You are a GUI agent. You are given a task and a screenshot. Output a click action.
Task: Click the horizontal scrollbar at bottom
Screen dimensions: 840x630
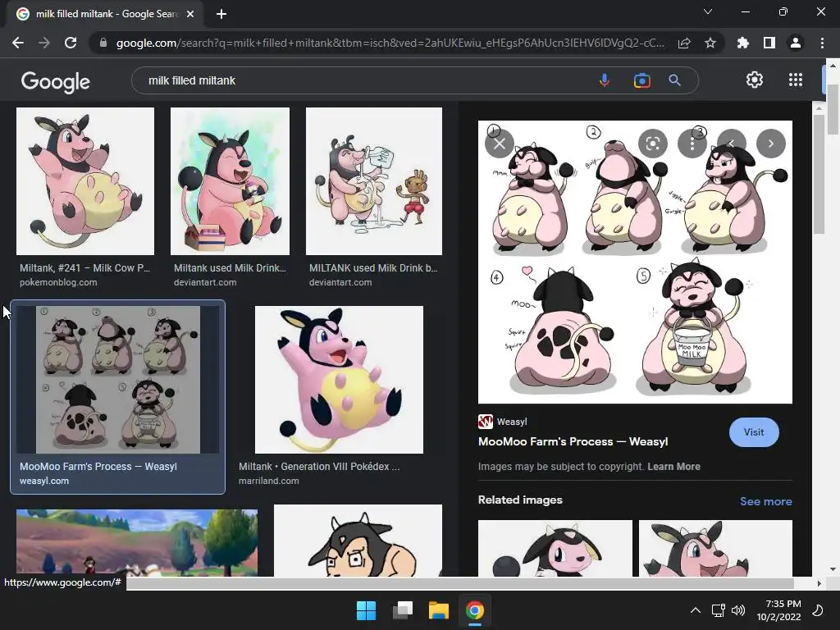coord(459,583)
